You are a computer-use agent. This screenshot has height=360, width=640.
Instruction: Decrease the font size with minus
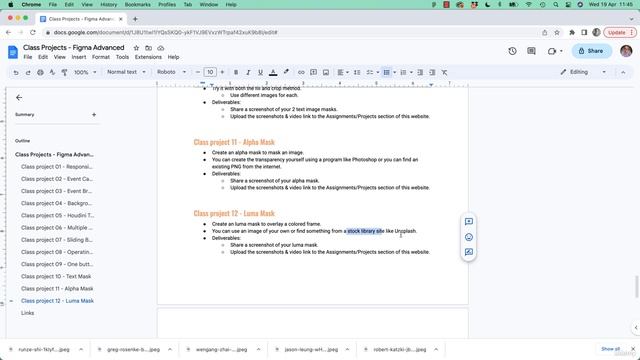[x=198, y=72]
